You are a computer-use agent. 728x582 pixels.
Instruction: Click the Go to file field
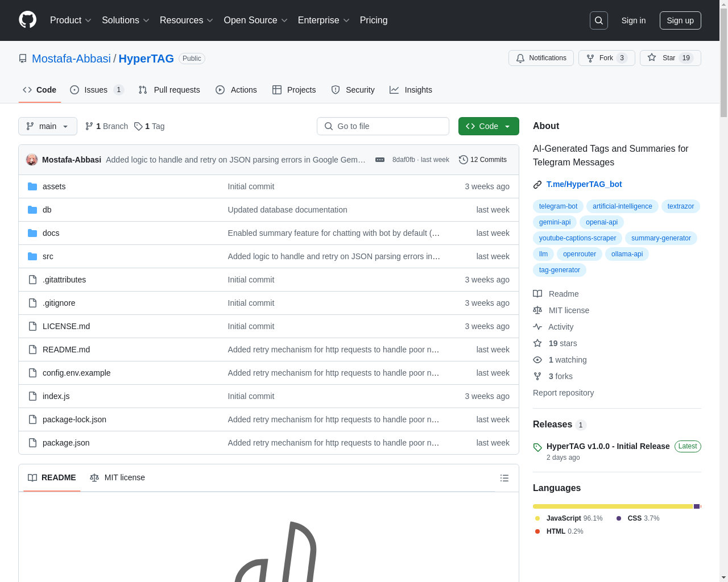pos(383,126)
